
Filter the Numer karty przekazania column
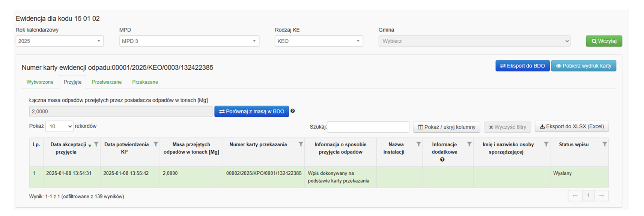pyautogui.click(x=301, y=144)
